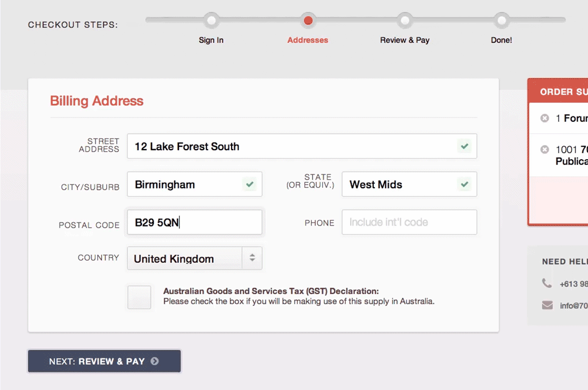Open the Country dropdown

pos(185,259)
